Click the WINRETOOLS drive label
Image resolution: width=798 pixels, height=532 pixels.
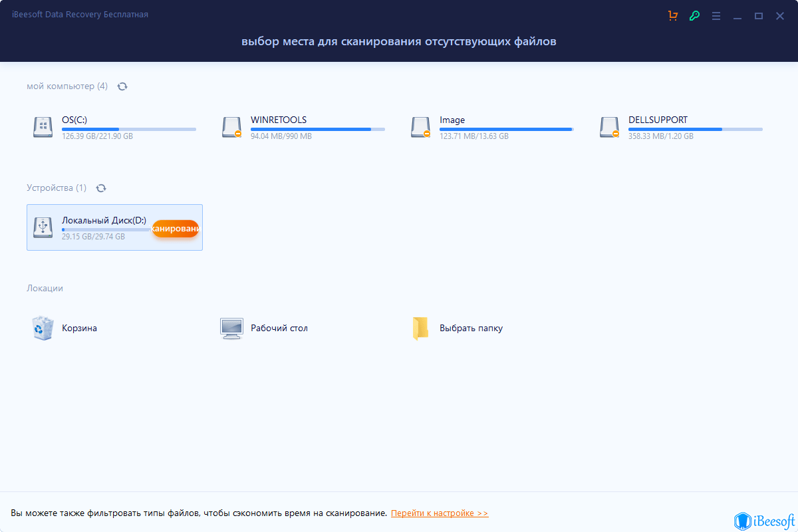[279, 120]
